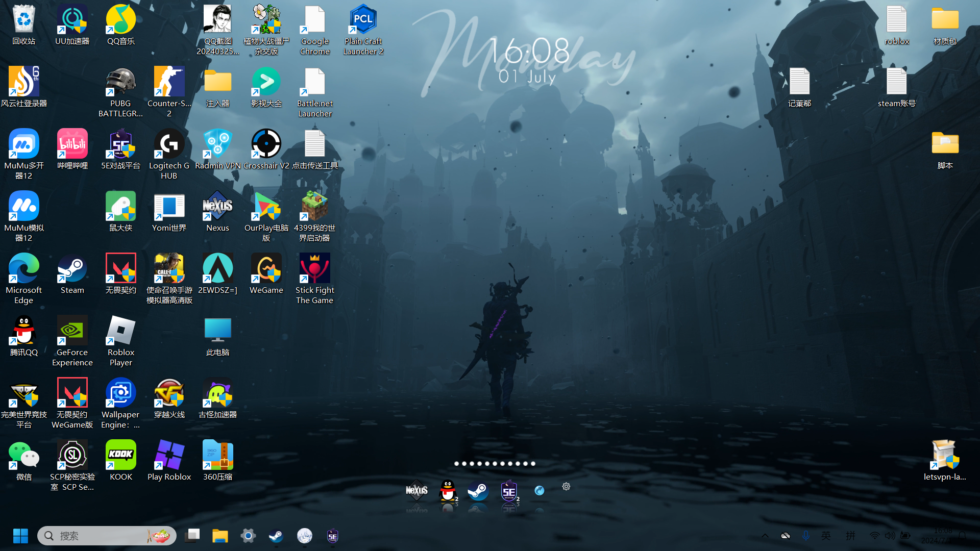Click the microphone tray icon
Screen dimensions: 980x551
tap(806, 536)
